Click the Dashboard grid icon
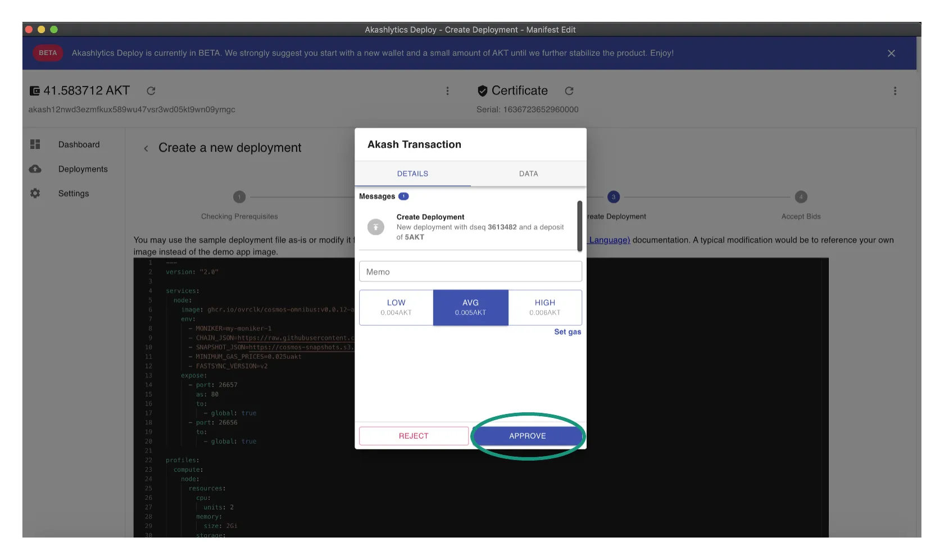The width and height of the screenshot is (944, 560). [x=35, y=144]
